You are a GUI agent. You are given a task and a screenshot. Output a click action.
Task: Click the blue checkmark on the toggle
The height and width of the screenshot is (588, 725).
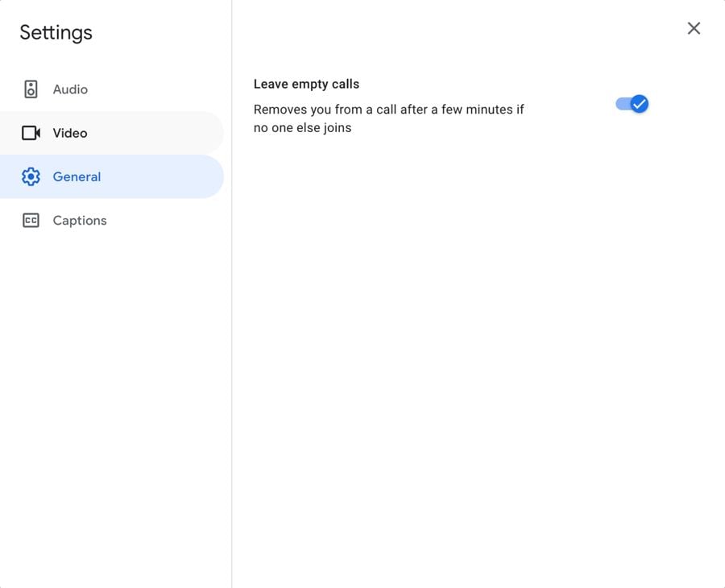[x=637, y=103]
